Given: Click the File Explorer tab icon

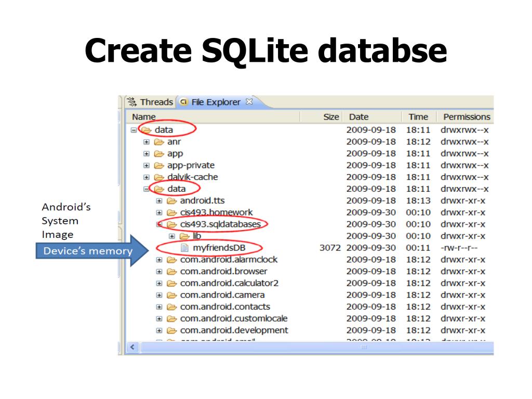Looking at the screenshot, I should click(x=183, y=102).
